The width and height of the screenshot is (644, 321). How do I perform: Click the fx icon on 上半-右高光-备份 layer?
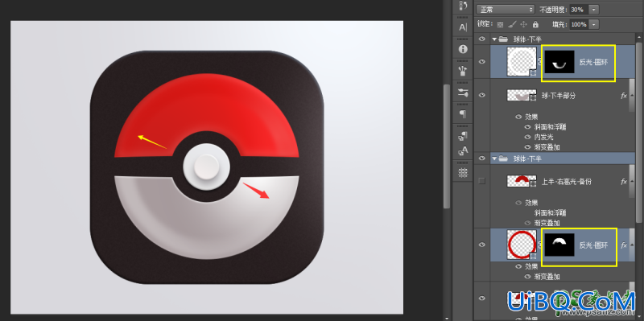coord(623,181)
